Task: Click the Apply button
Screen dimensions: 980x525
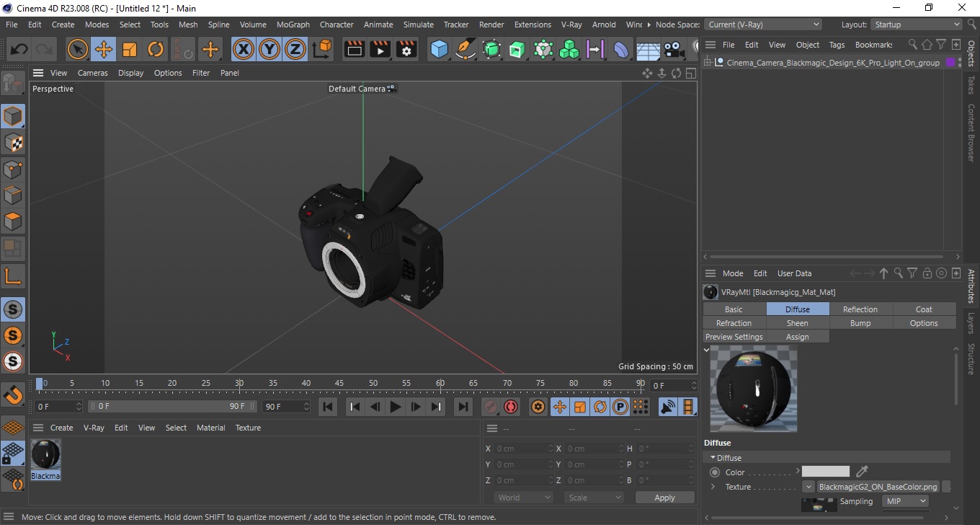Action: 664,498
